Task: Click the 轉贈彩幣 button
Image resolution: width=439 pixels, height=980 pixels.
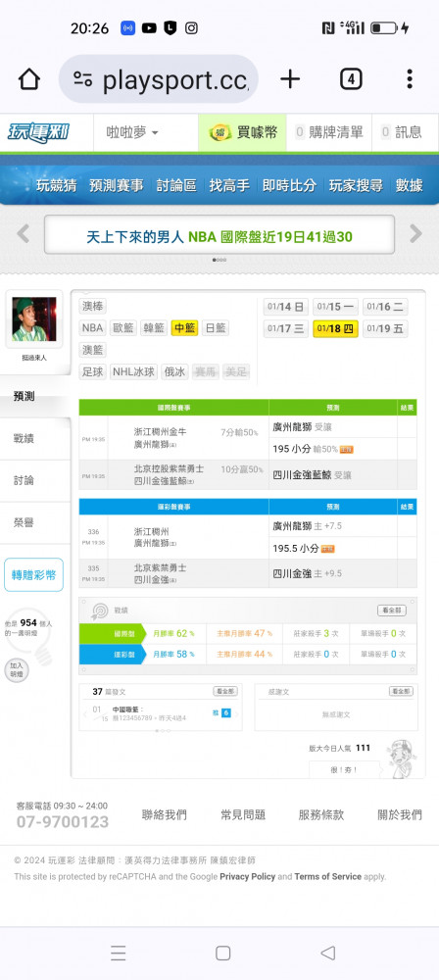Action: pos(33,575)
